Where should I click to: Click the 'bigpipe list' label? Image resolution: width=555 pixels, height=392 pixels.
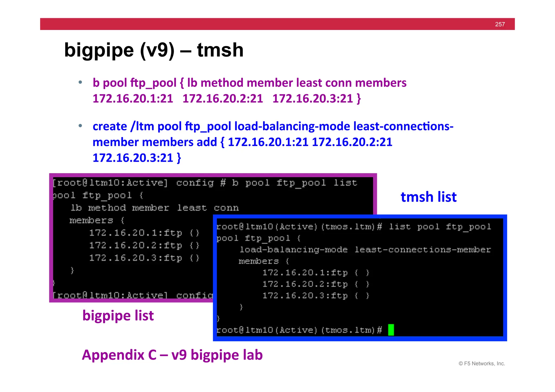pos(118,316)
